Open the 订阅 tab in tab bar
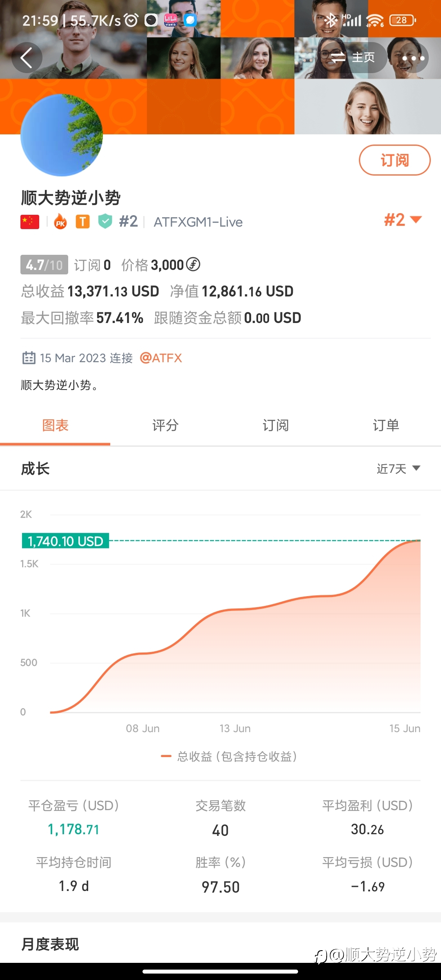Screen dimensions: 441x980 [x=276, y=425]
